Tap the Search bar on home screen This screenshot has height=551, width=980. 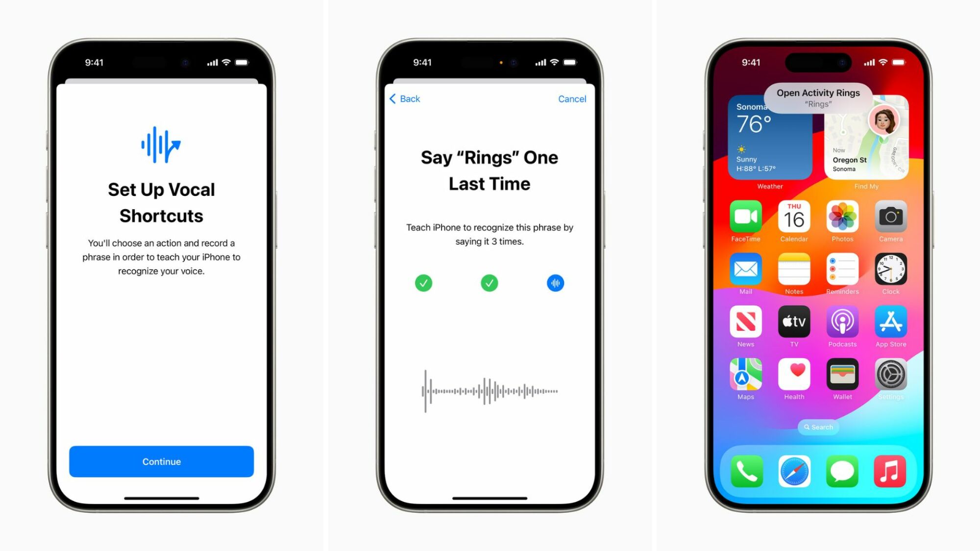817,427
